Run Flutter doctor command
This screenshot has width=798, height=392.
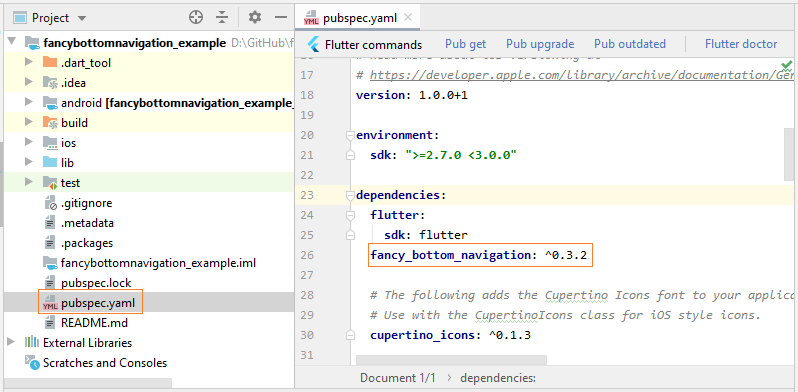click(740, 44)
